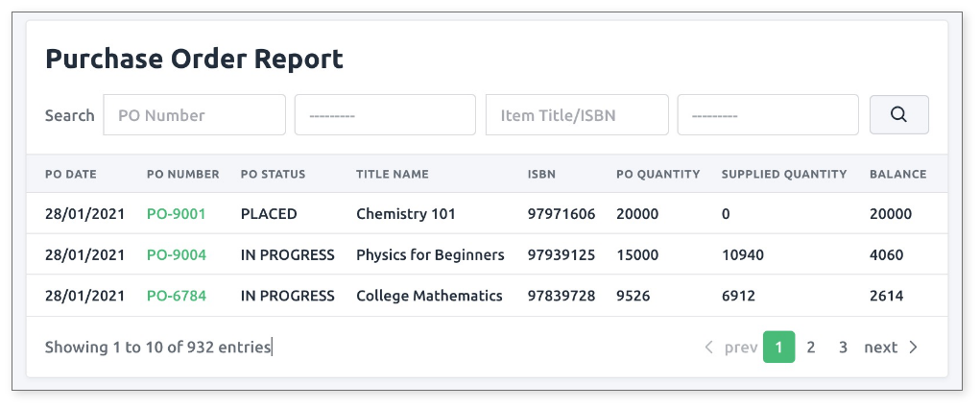The image size is (980, 408).
Task: Click the previous page chevron arrow
Action: coord(708,348)
